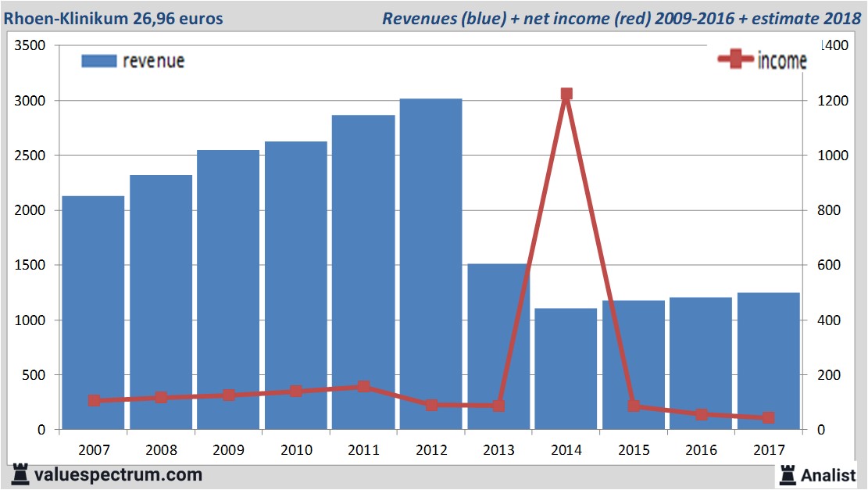868x490 pixels.
Task: Click the 2007 red income data point
Action: pyautogui.click(x=94, y=400)
